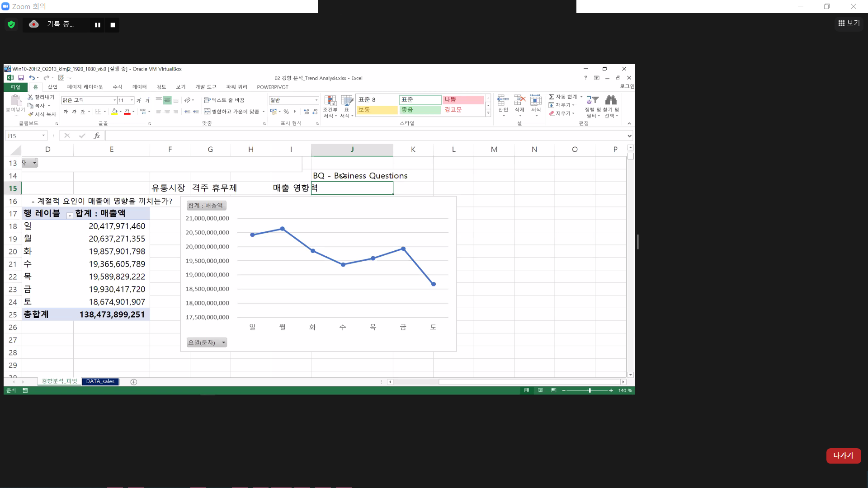Open the 요일(문자) chart filter dropdown

coord(223,343)
